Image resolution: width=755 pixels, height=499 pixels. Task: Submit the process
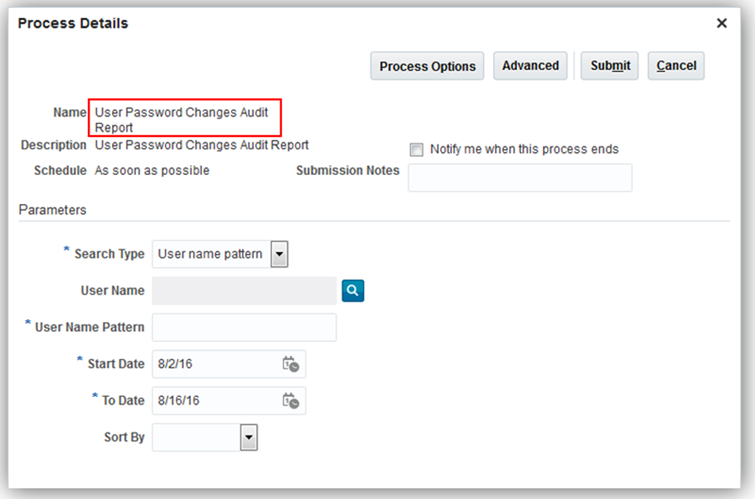click(609, 66)
